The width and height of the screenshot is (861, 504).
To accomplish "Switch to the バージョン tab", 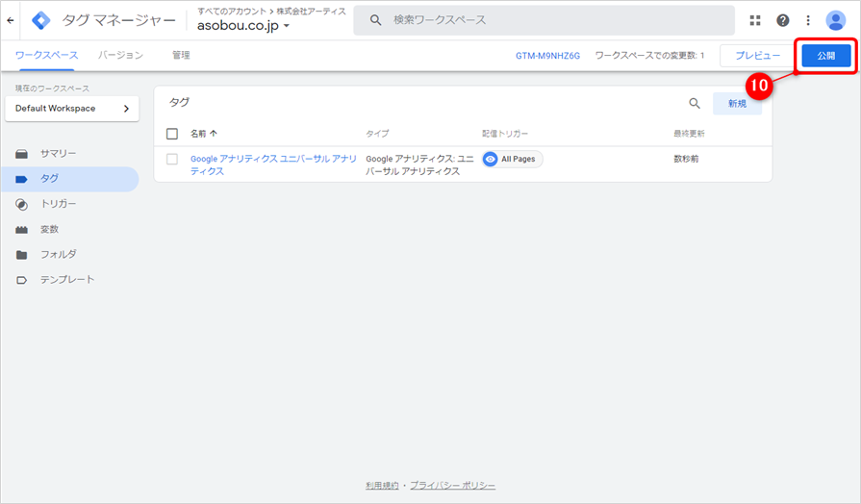I will point(120,55).
